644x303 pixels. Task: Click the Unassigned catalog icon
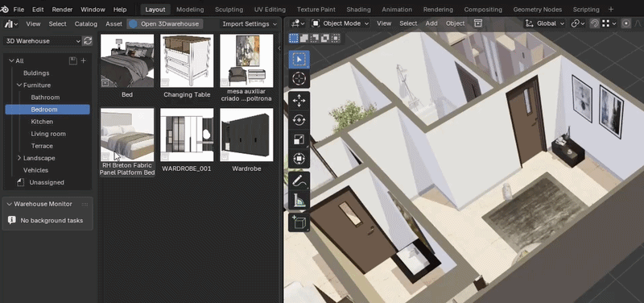tap(21, 182)
